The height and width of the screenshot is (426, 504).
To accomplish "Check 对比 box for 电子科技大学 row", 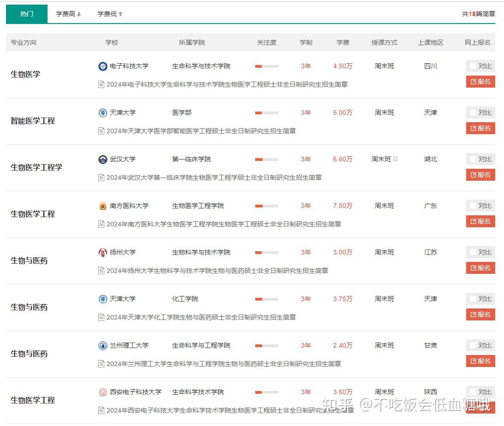I will 473,66.
